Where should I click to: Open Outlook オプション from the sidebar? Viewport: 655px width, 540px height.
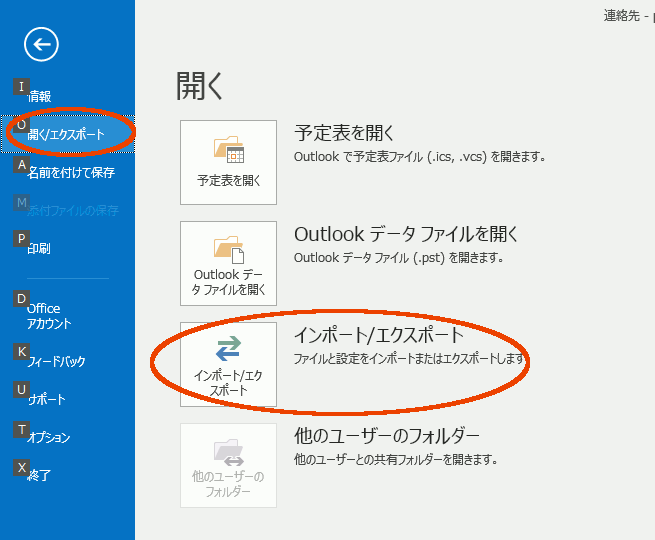click(x=49, y=437)
